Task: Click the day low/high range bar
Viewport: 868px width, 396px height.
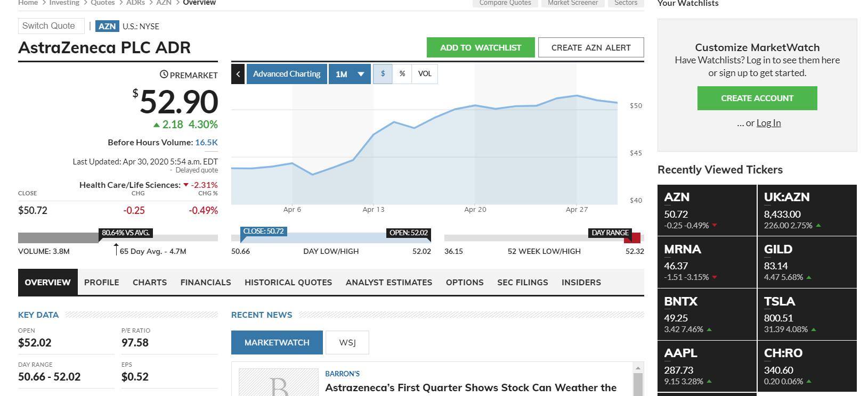Action: 331,238
